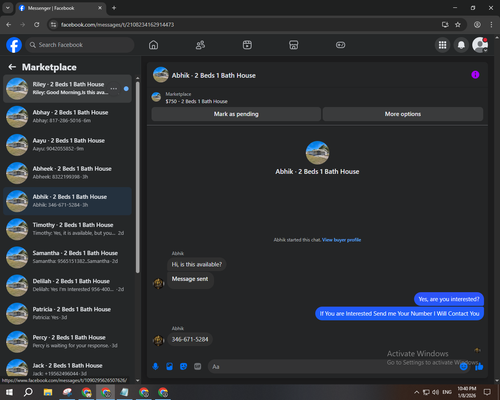The width and height of the screenshot is (500, 400).
Task: Go to the Home feed icon
Action: pos(153,45)
